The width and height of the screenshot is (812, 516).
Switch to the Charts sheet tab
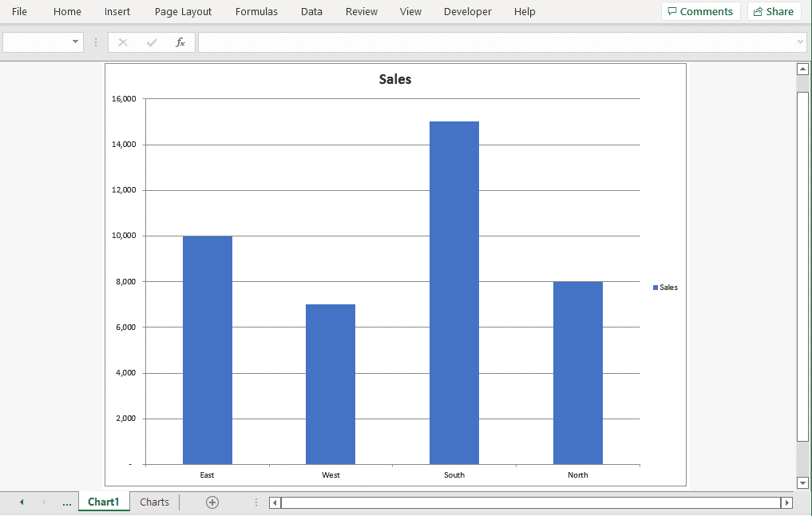(x=153, y=502)
